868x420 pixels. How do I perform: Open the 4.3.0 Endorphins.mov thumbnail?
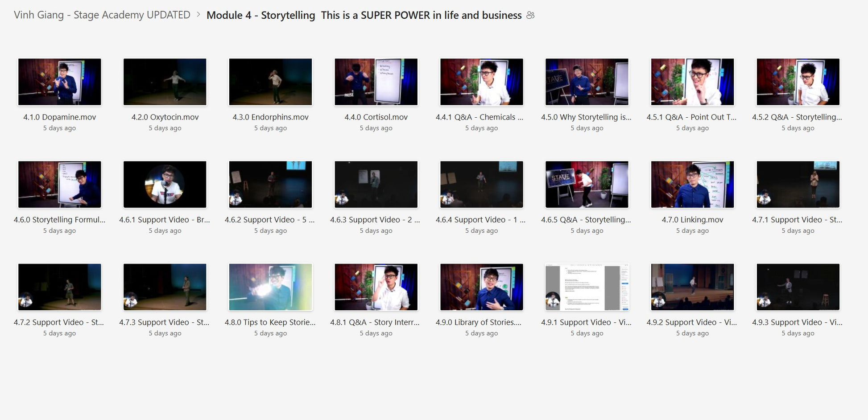tap(271, 82)
